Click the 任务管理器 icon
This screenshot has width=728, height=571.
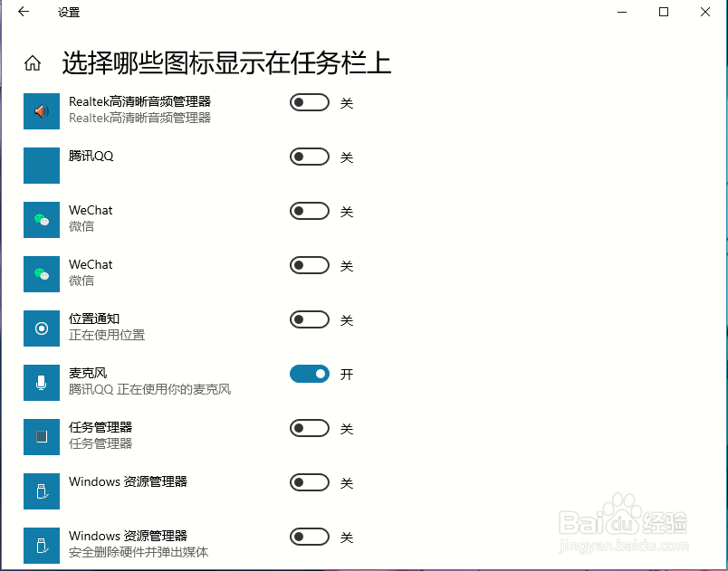tap(41, 437)
